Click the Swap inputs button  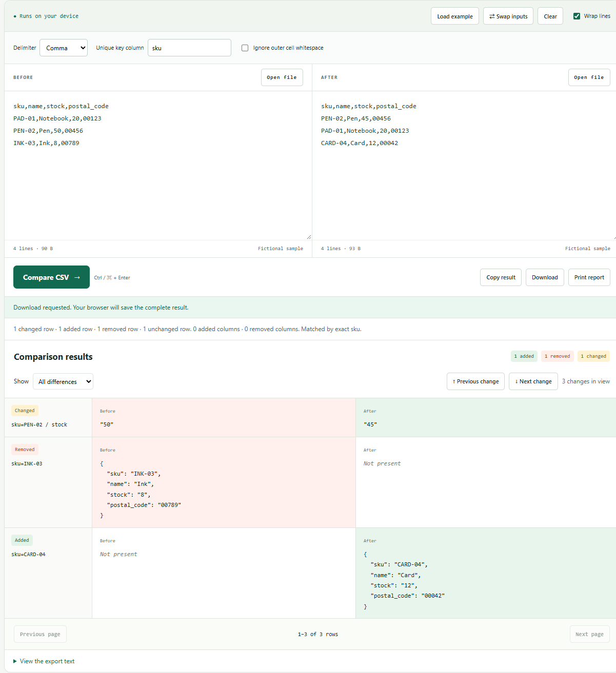click(x=508, y=16)
